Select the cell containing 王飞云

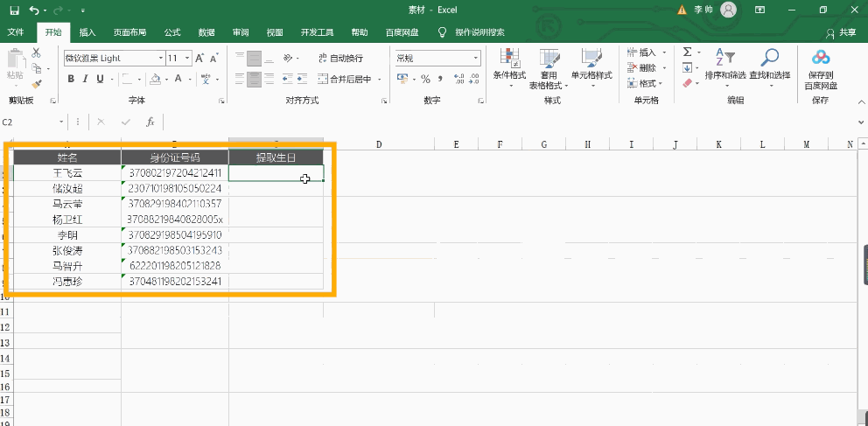pos(67,172)
